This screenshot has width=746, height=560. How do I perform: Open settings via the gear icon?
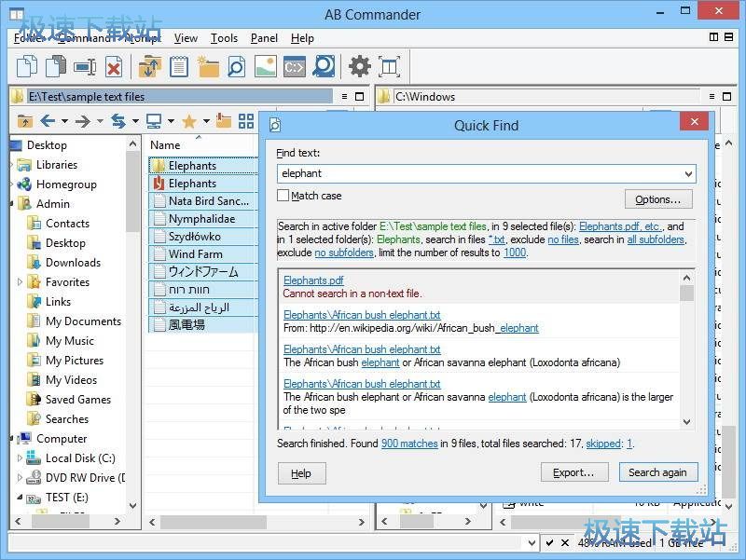click(359, 66)
